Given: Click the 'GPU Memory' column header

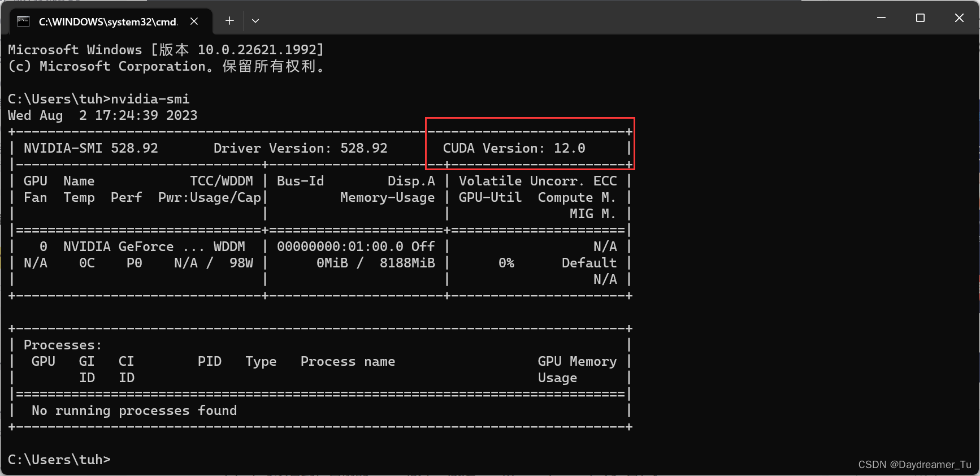Looking at the screenshot, I should coord(577,361).
